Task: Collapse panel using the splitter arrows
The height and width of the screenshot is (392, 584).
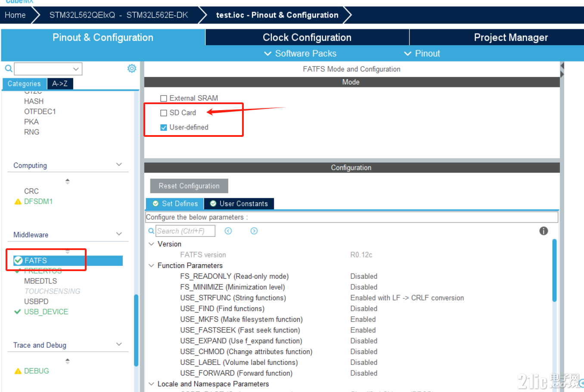Action: pos(562,70)
